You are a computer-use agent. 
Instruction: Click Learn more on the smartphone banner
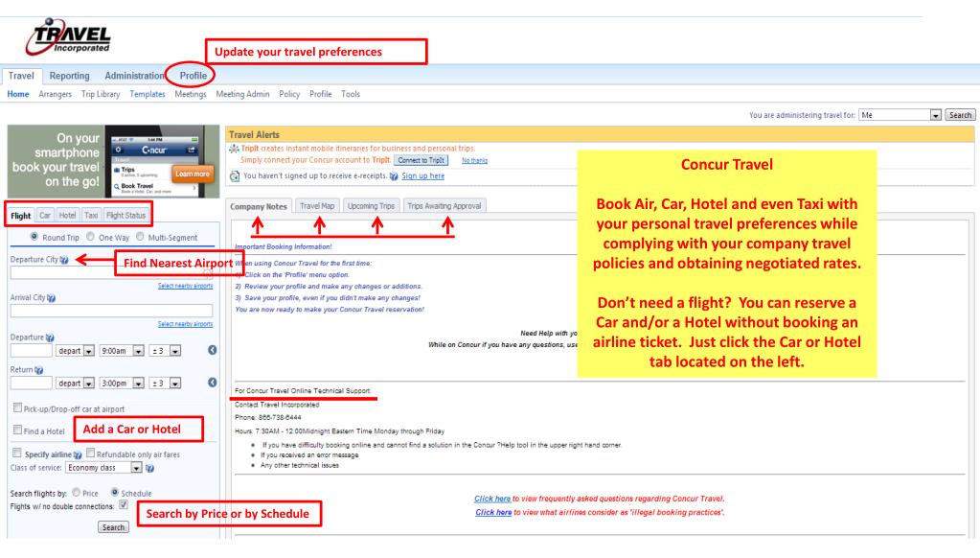(x=192, y=174)
